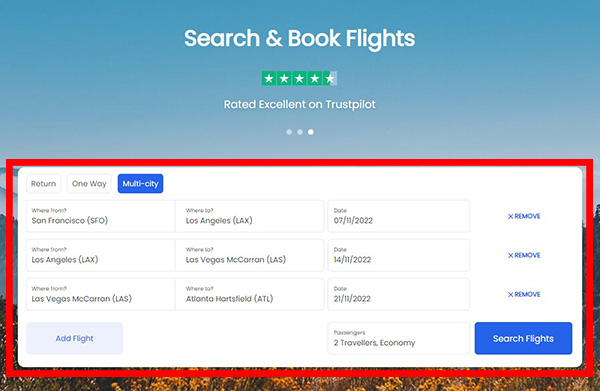Image resolution: width=600 pixels, height=391 pixels.
Task: Choose the Multi-city trip option
Action: tap(140, 184)
